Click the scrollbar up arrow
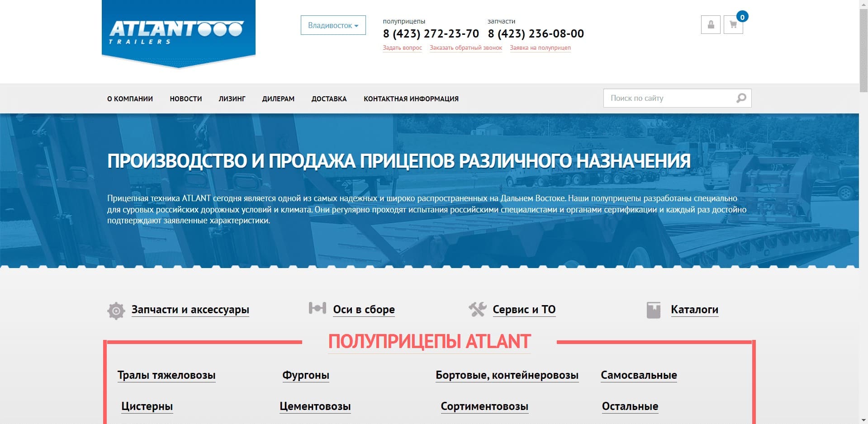Viewport: 868px width, 424px height. click(x=863, y=4)
